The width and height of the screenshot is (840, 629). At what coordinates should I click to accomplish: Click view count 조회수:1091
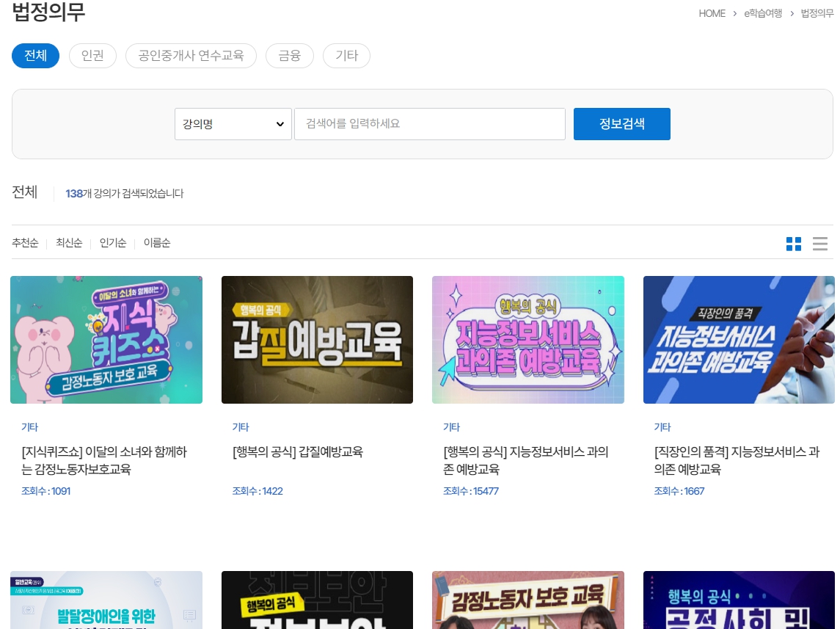click(x=45, y=491)
